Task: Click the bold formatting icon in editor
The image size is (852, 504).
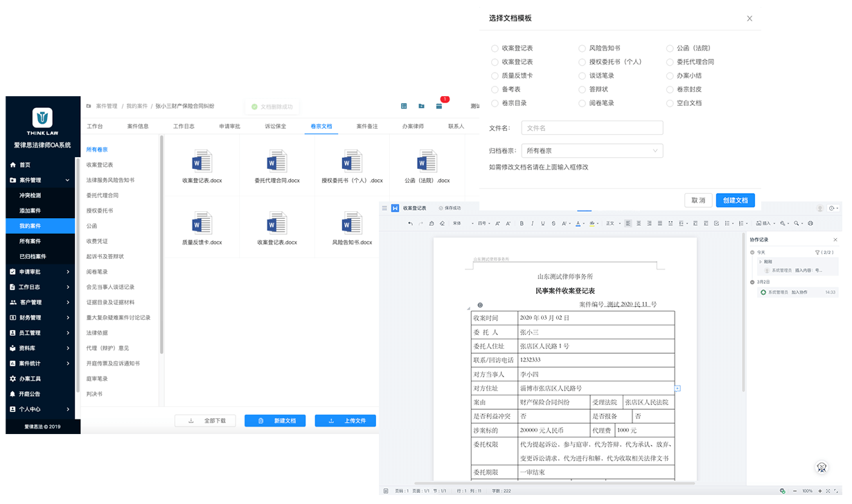Action: [522, 224]
